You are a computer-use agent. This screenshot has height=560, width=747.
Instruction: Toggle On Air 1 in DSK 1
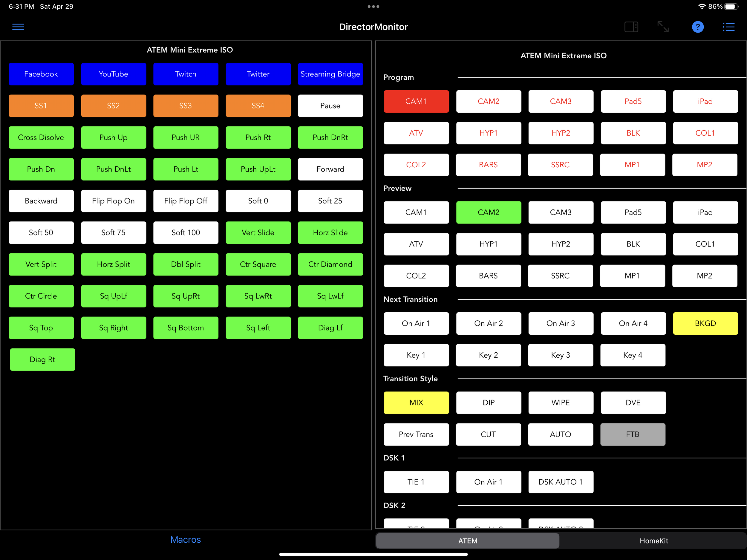(x=488, y=482)
